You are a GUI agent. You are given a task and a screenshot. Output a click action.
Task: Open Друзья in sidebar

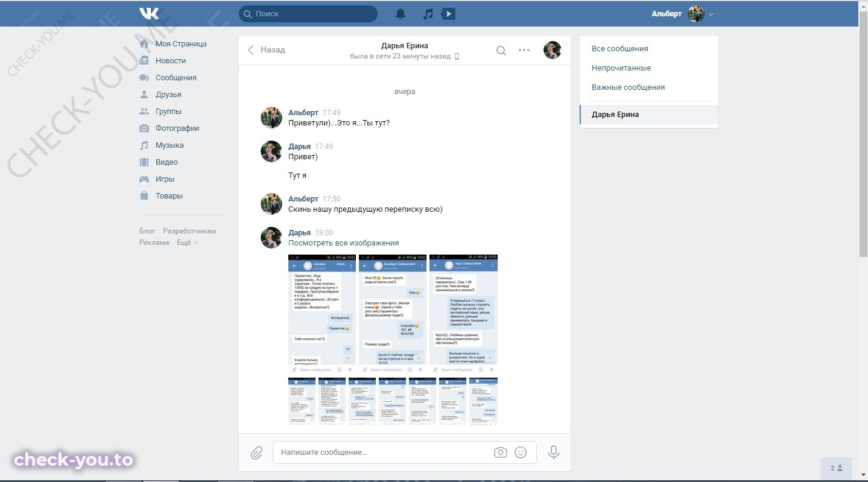tap(168, 95)
